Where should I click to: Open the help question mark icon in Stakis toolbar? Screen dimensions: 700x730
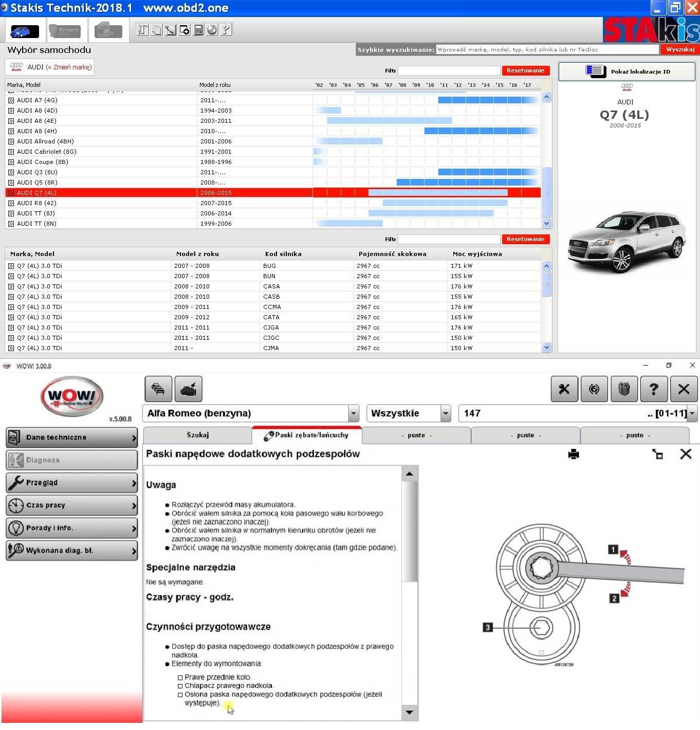coord(226,30)
